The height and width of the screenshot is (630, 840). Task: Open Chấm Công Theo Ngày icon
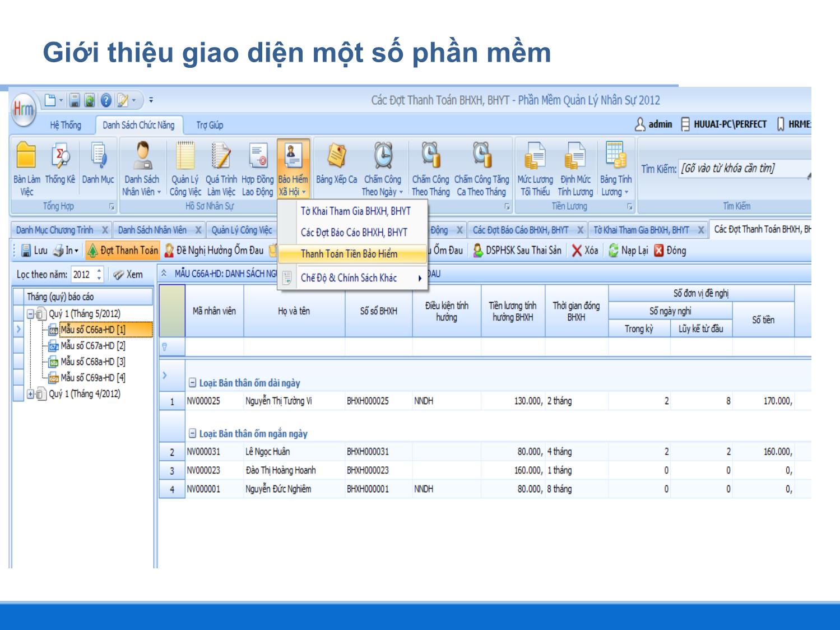pyautogui.click(x=383, y=168)
